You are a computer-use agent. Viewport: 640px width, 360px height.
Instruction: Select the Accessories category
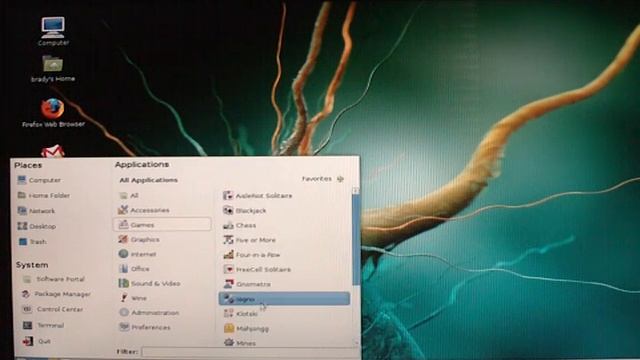(144, 210)
